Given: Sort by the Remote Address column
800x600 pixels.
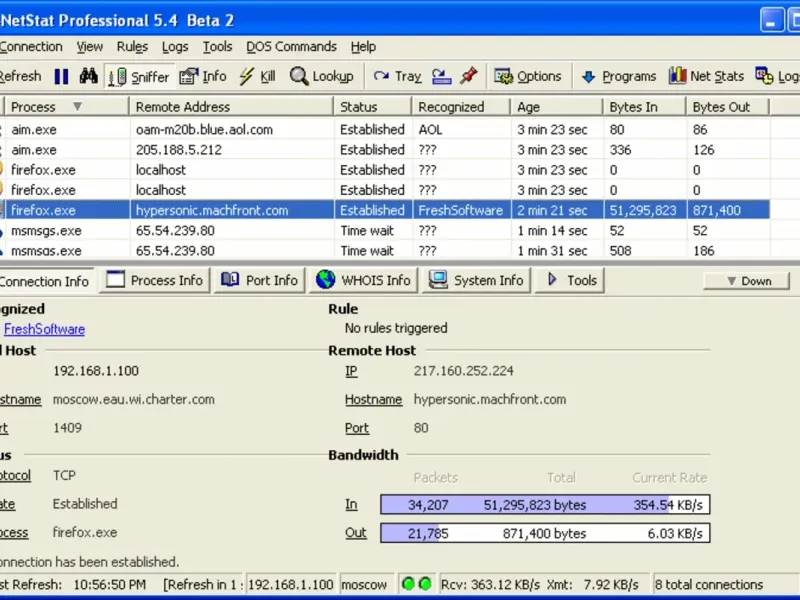Looking at the screenshot, I should (x=231, y=107).
